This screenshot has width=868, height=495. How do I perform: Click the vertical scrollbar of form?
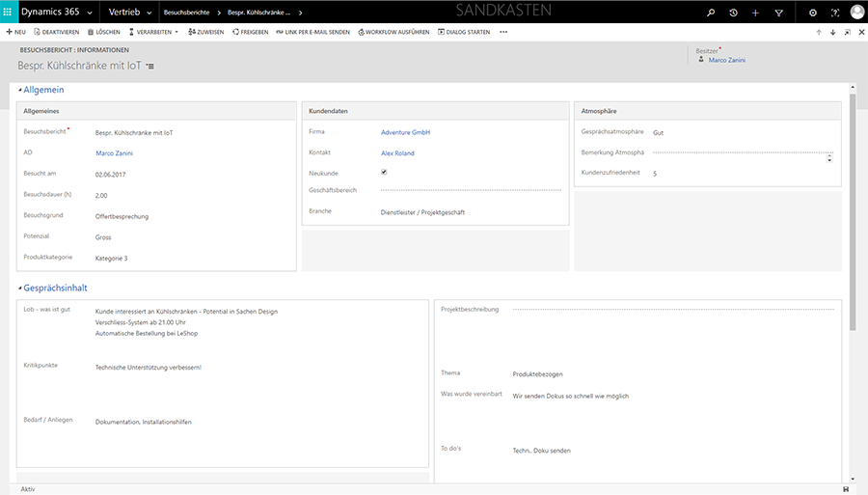pos(853,212)
